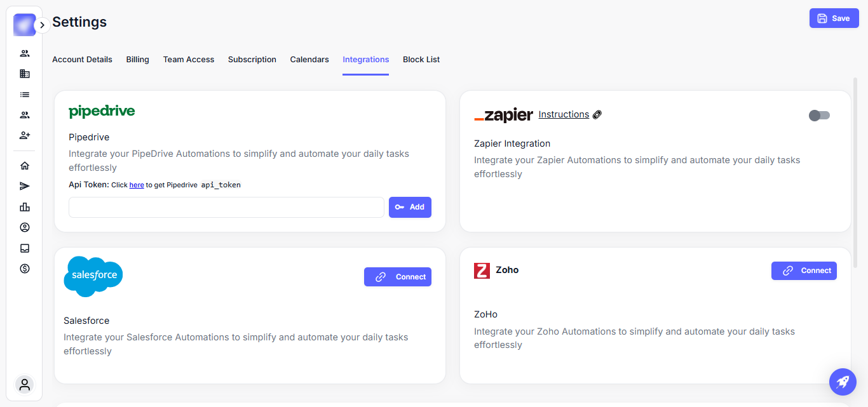Open the building/companies icon in sidebar
The width and height of the screenshot is (868, 407).
25,74
